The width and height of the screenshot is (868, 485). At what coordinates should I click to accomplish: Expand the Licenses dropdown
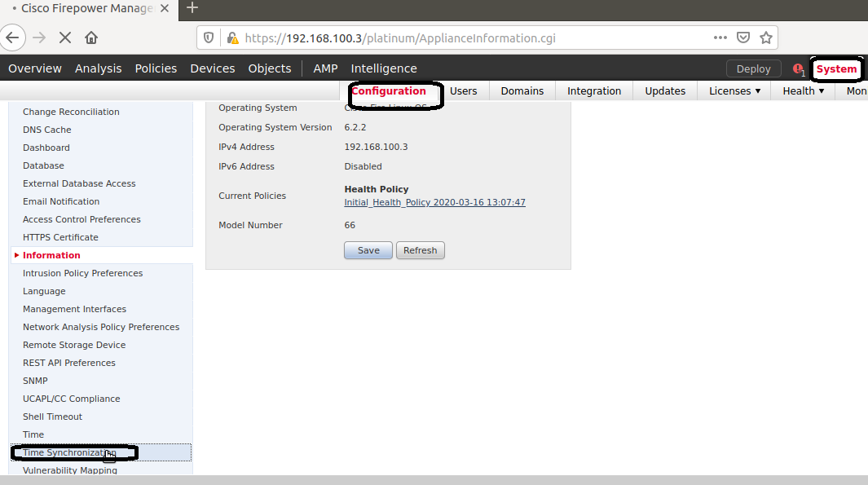point(734,90)
